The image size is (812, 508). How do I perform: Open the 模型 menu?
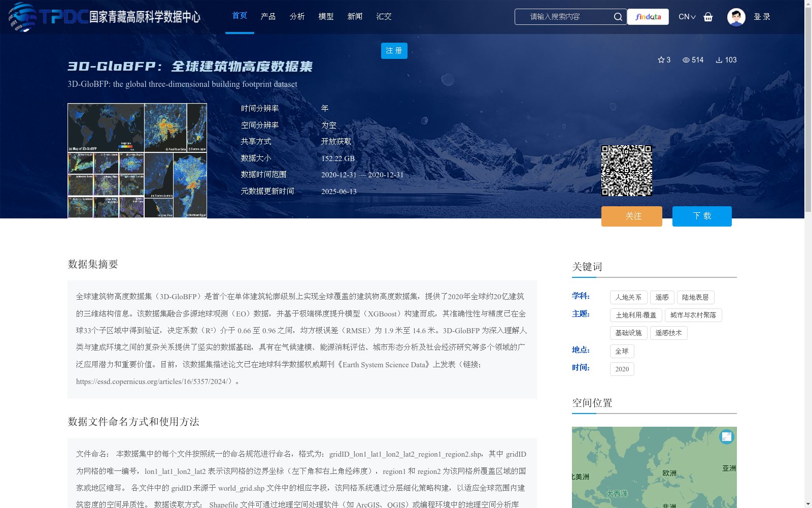[326, 16]
